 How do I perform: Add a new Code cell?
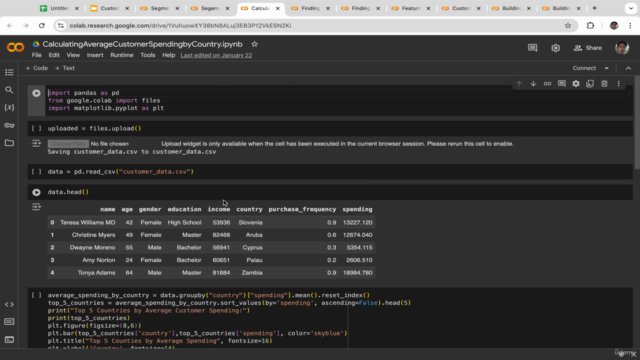point(37,68)
